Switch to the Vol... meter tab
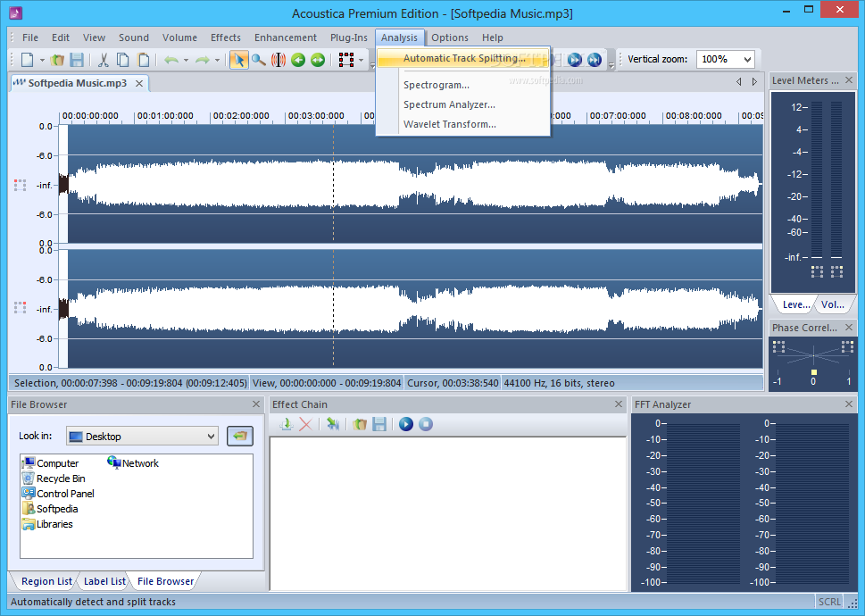This screenshot has width=865, height=616. pos(833,304)
